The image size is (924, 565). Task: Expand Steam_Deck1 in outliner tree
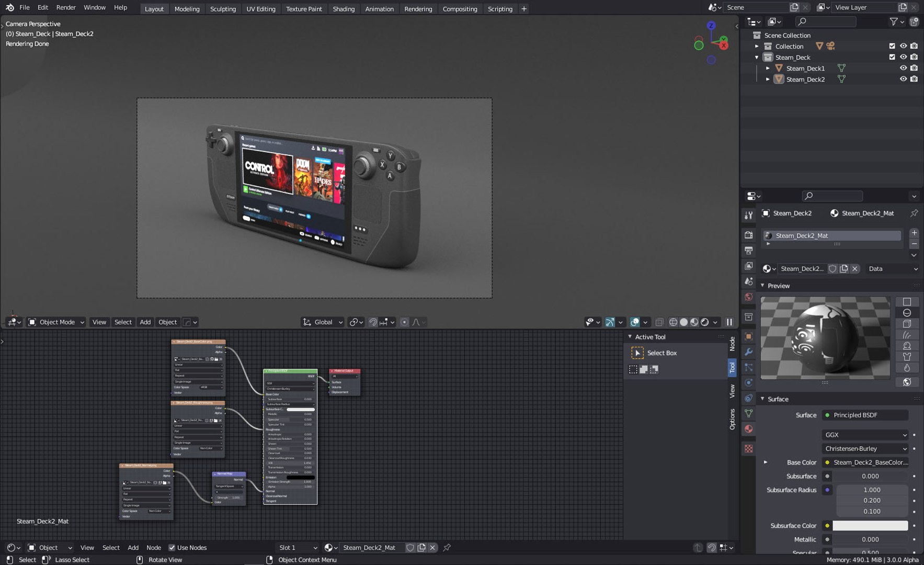tap(768, 68)
